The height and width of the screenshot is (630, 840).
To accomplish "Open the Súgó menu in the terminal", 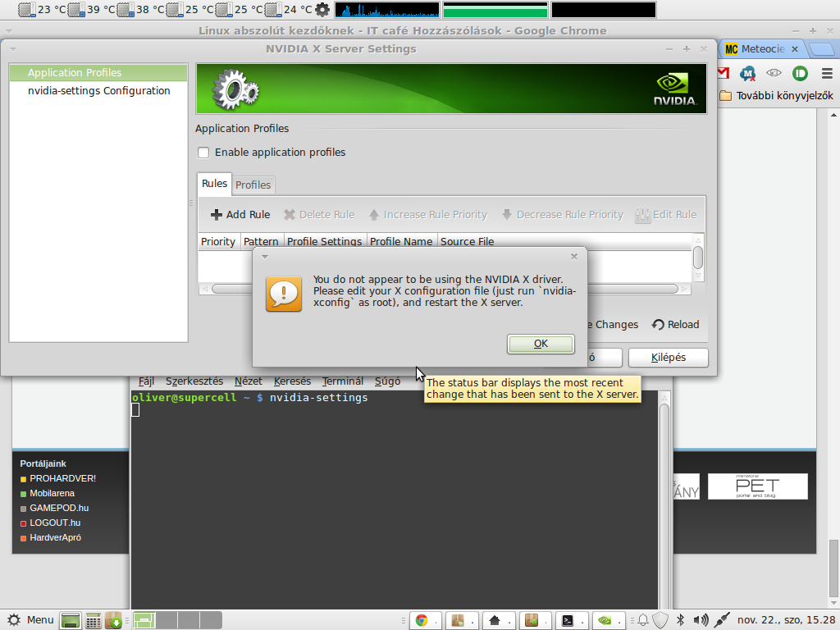I will tap(387, 381).
